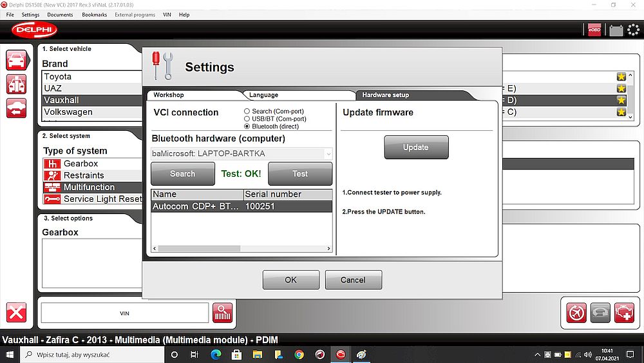The width and height of the screenshot is (644, 363).
Task: Click the Test connection button
Action: click(x=300, y=173)
